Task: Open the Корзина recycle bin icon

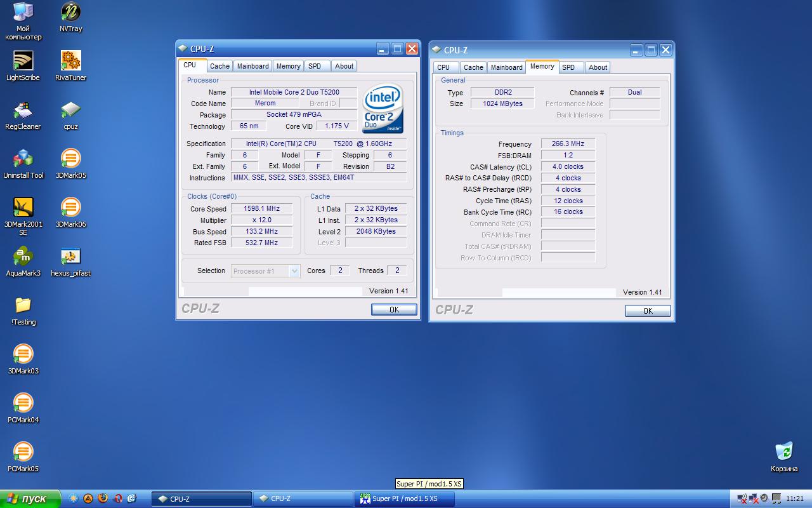Action: coord(784,457)
